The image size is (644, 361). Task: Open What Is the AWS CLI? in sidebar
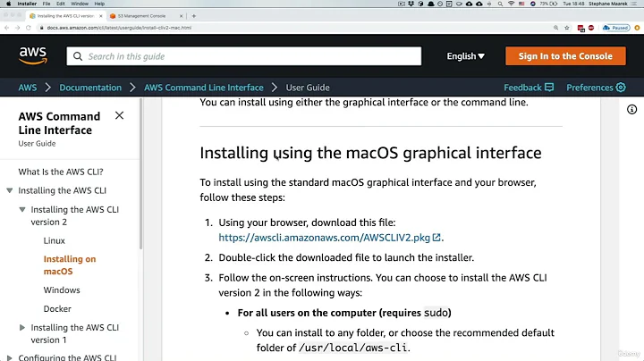[x=61, y=172]
